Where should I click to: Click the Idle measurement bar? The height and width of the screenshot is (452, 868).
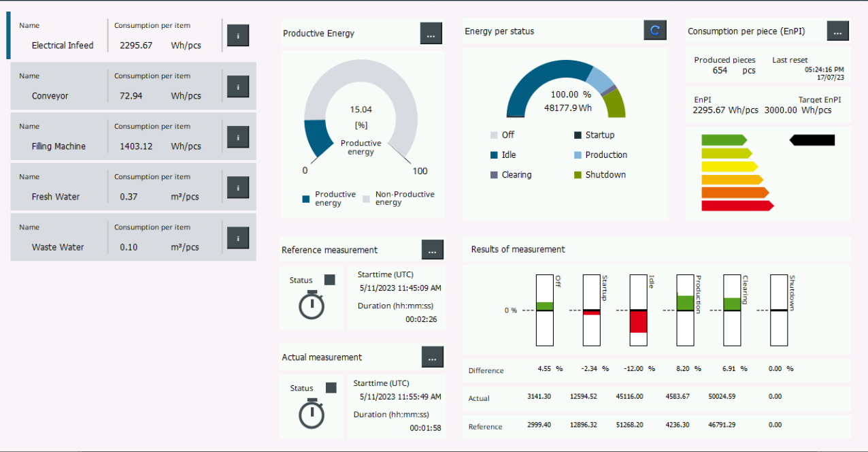tap(638, 310)
